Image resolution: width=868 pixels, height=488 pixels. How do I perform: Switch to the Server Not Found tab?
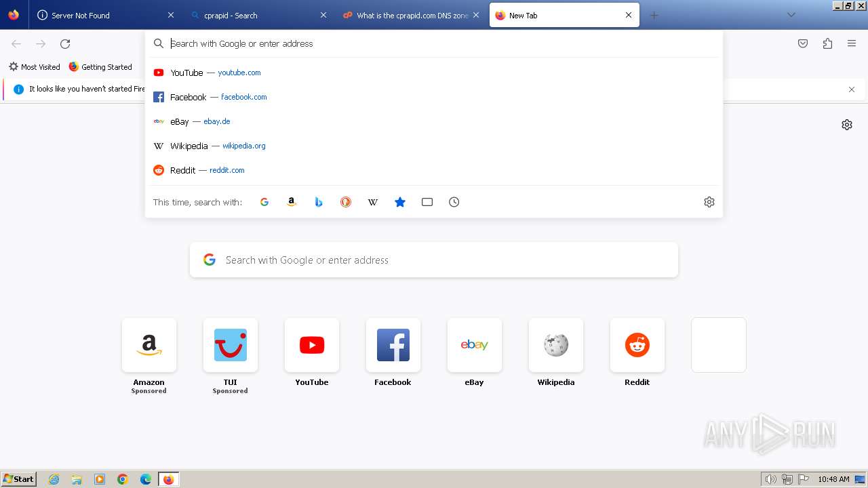[x=105, y=15]
